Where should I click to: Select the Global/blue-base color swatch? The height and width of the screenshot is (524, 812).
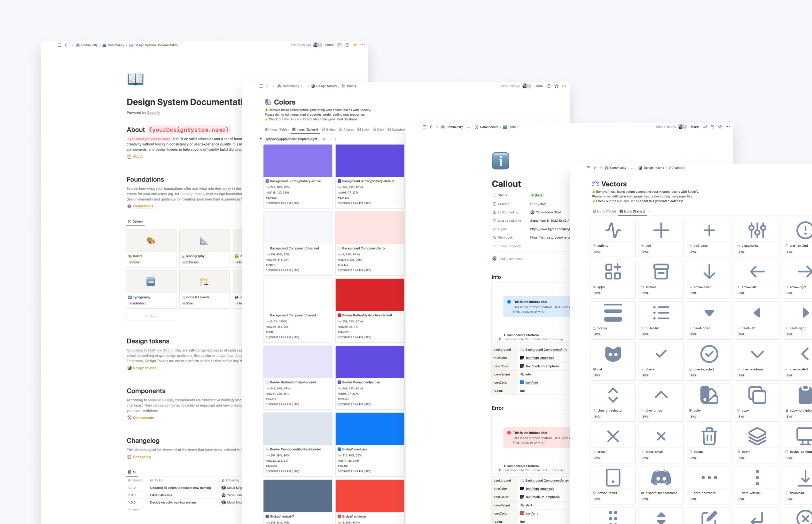(x=370, y=429)
